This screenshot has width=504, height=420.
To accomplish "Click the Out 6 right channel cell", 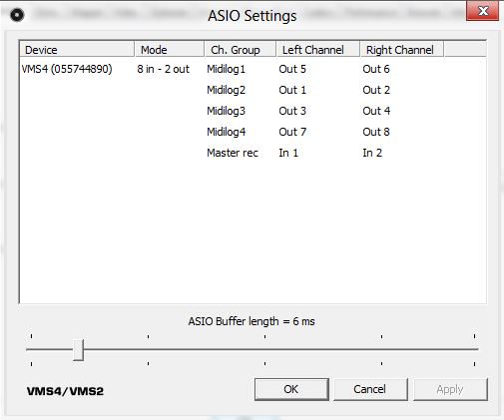I will (x=376, y=69).
